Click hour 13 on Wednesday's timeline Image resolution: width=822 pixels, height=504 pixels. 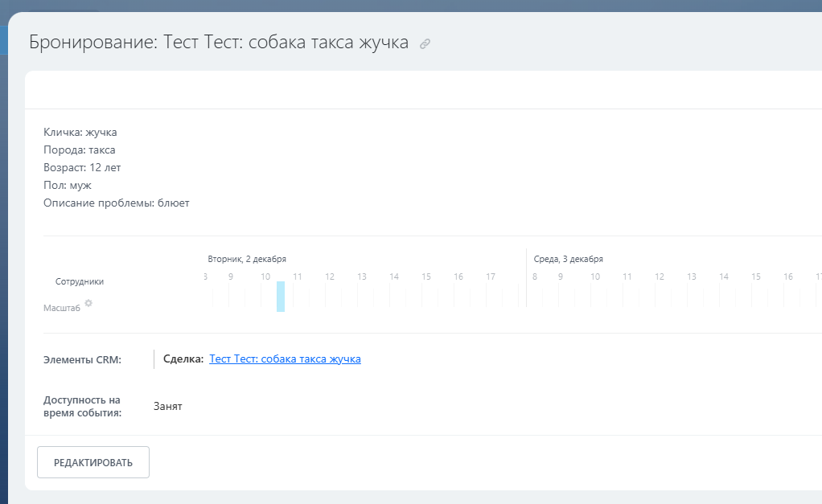691,277
